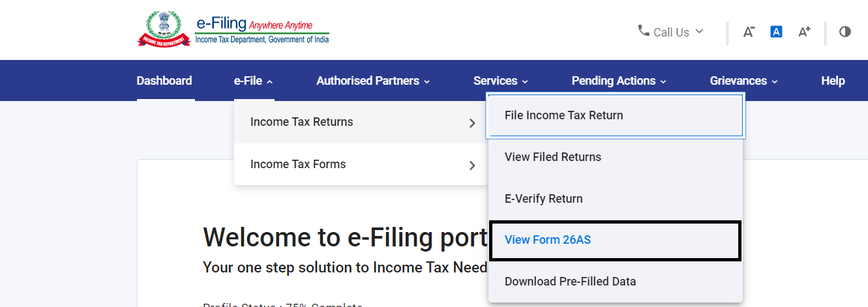Expand the Income Tax Forms submenu arrow

[x=472, y=165]
